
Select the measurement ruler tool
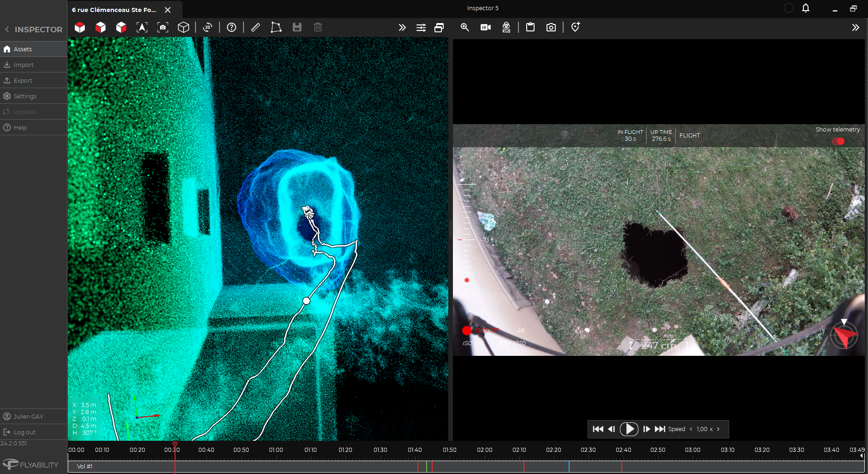click(256, 27)
